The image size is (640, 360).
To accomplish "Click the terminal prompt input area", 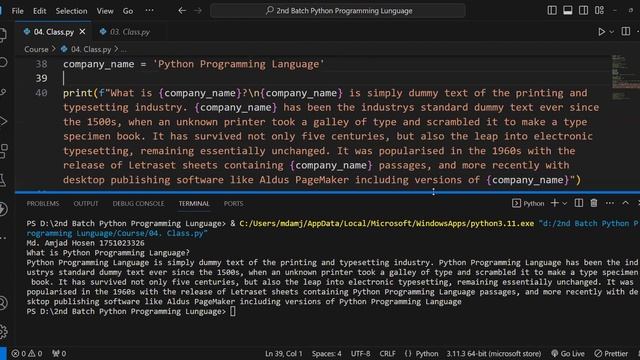I will pos(233,311).
